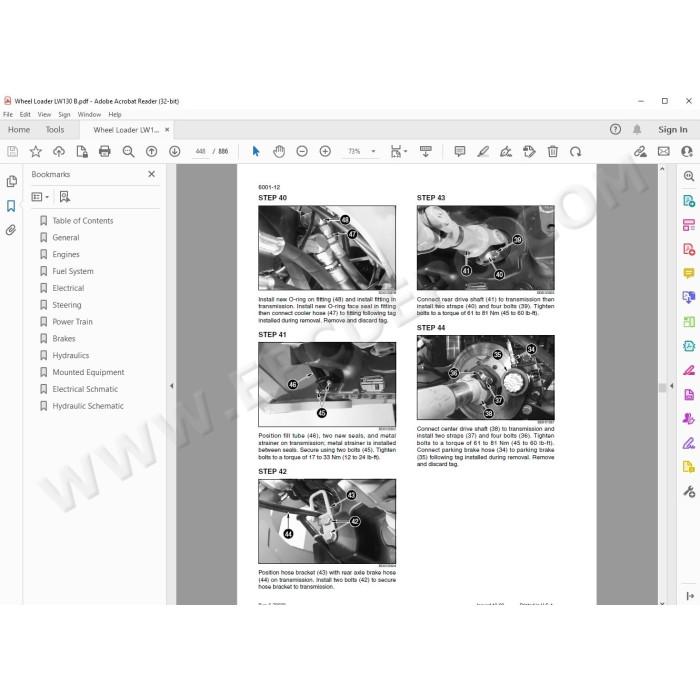Click the page number input field
The height and width of the screenshot is (700, 700).
coord(200,152)
